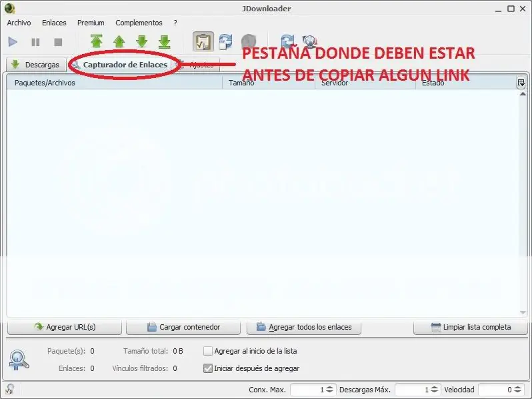Move selection to top with double-arrow up
The height and width of the screenshot is (399, 532).
pyautogui.click(x=97, y=41)
